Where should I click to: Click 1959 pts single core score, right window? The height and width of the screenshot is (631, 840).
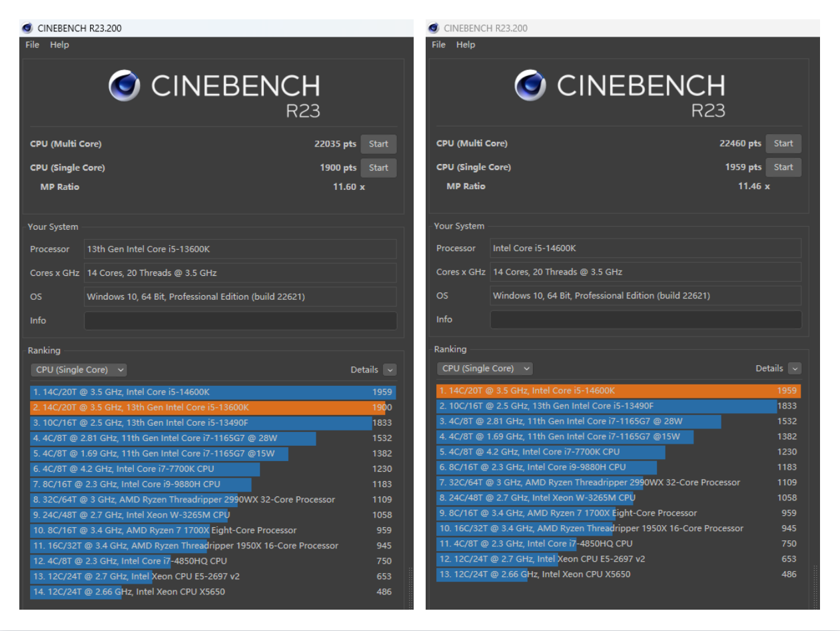pyautogui.click(x=743, y=167)
